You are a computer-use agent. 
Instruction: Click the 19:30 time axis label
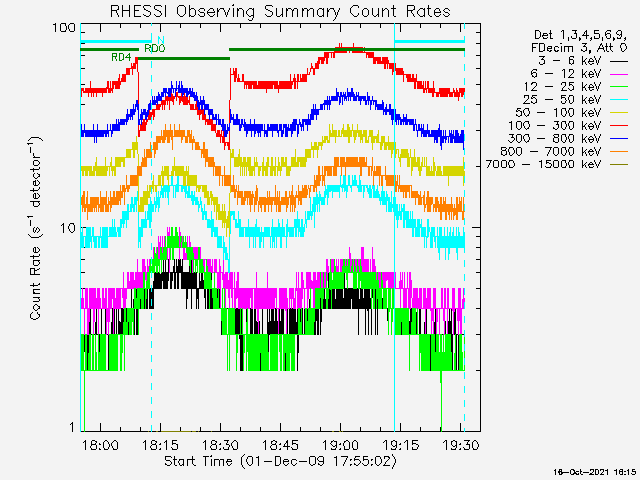point(461,445)
